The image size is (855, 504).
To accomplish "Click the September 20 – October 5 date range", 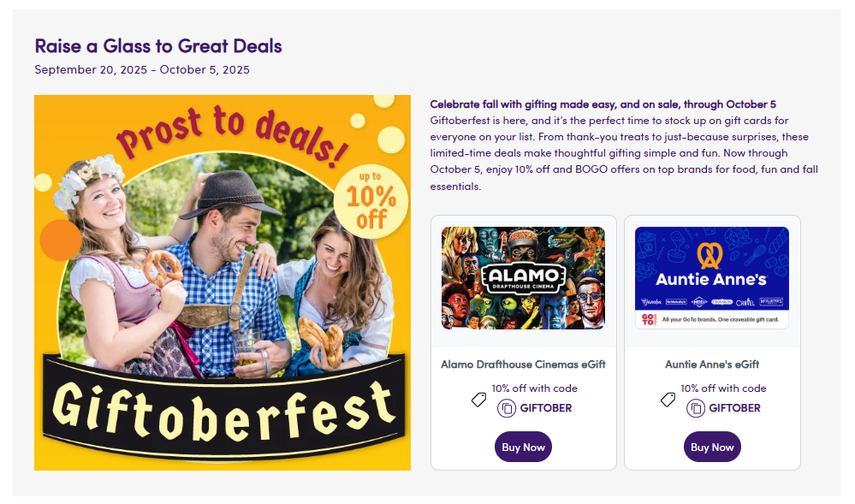I will point(142,70).
